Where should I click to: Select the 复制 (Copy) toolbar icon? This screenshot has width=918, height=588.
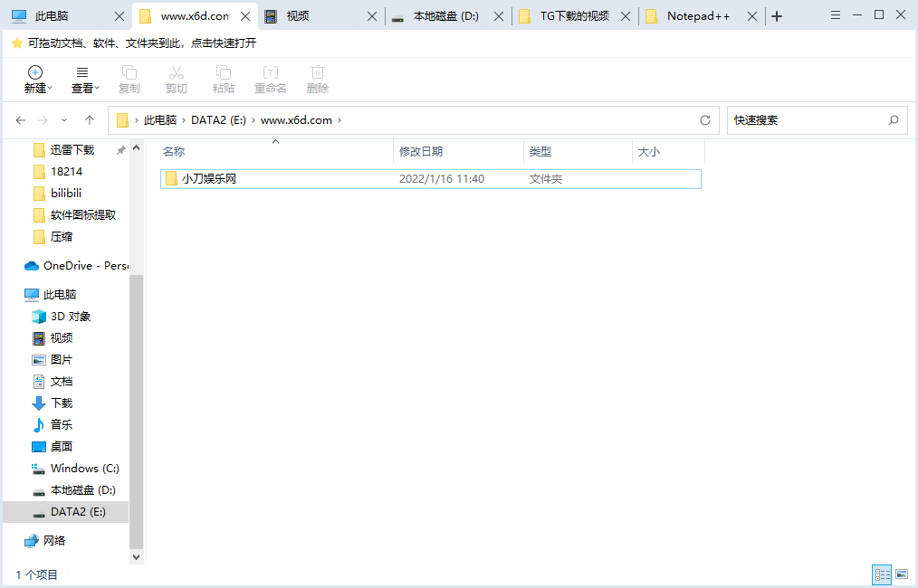click(129, 79)
